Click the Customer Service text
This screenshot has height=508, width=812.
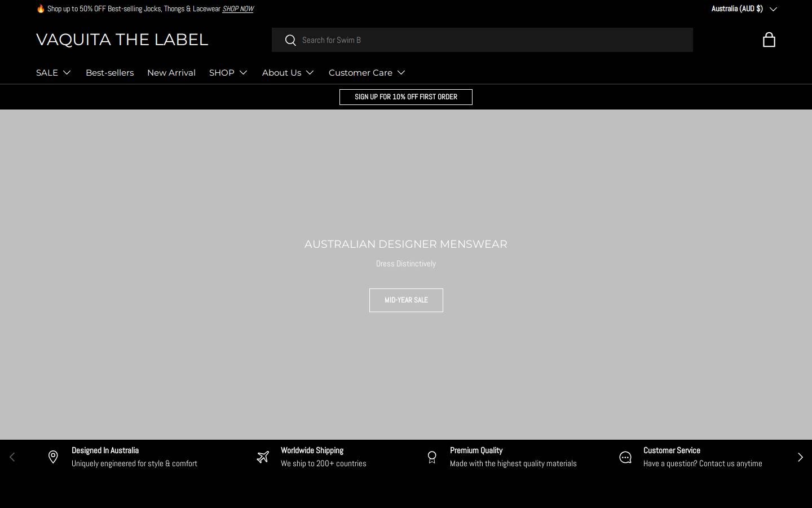[672, 450]
